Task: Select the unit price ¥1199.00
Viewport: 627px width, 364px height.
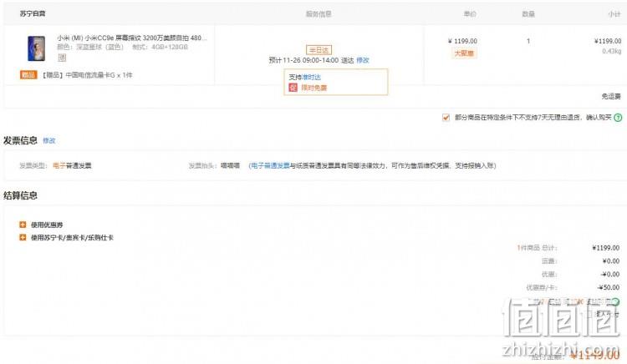Action: (462, 41)
